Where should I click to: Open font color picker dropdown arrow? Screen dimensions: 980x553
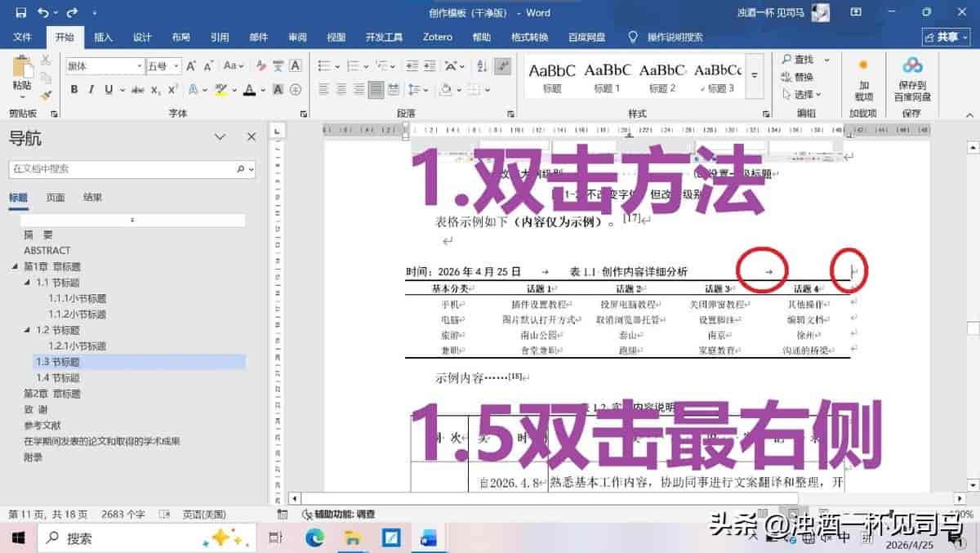coord(263,90)
